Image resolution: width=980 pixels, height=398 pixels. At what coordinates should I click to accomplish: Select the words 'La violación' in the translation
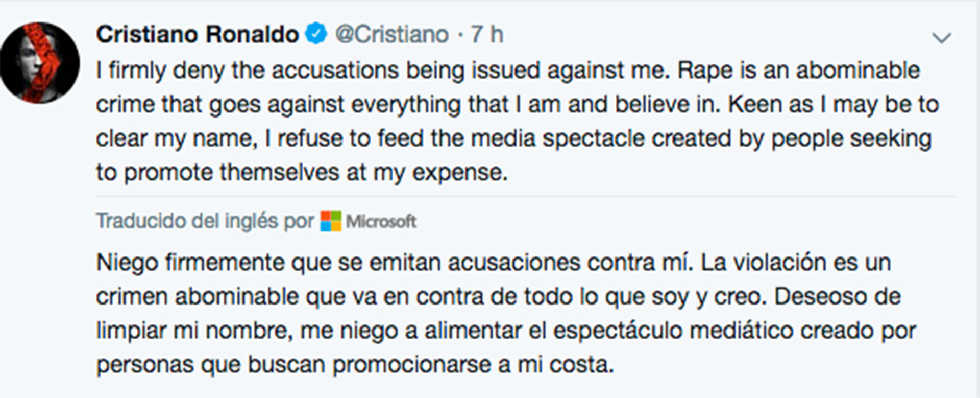pos(763,262)
